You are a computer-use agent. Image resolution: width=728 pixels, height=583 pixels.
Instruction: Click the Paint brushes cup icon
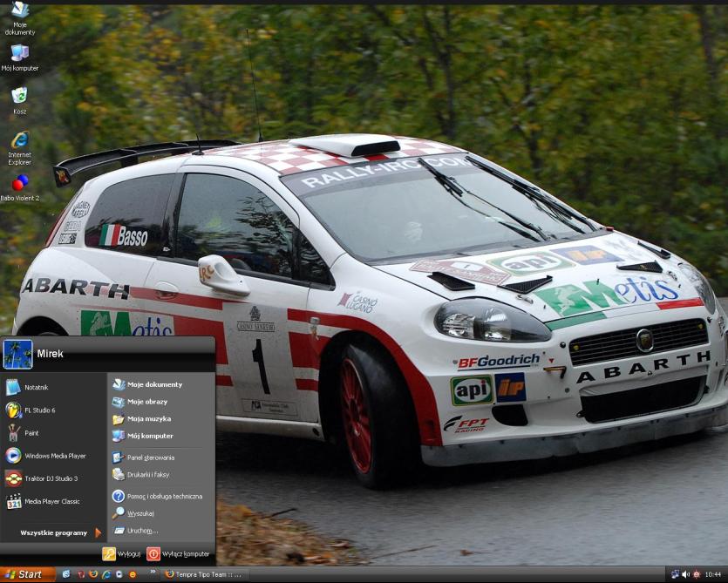point(13,433)
